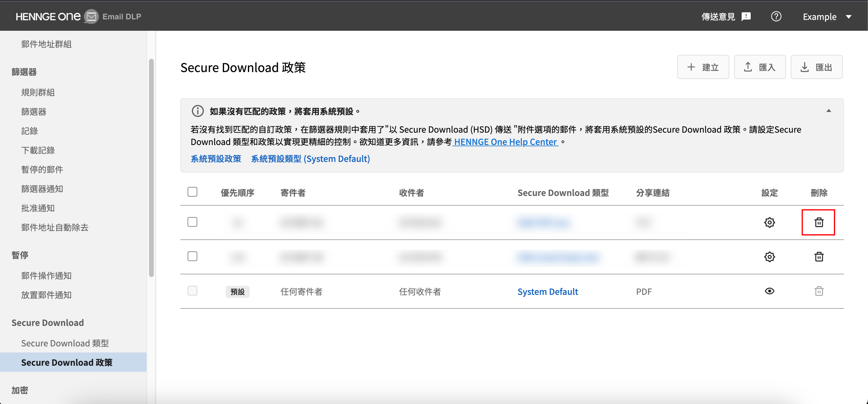Open Secure Download 類型 in the sidebar
Screen dimensions: 868x404
click(65, 343)
